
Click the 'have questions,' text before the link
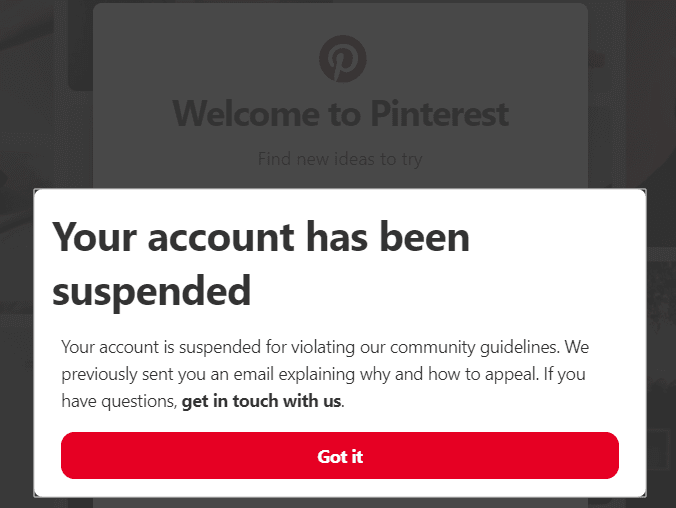[119, 401]
